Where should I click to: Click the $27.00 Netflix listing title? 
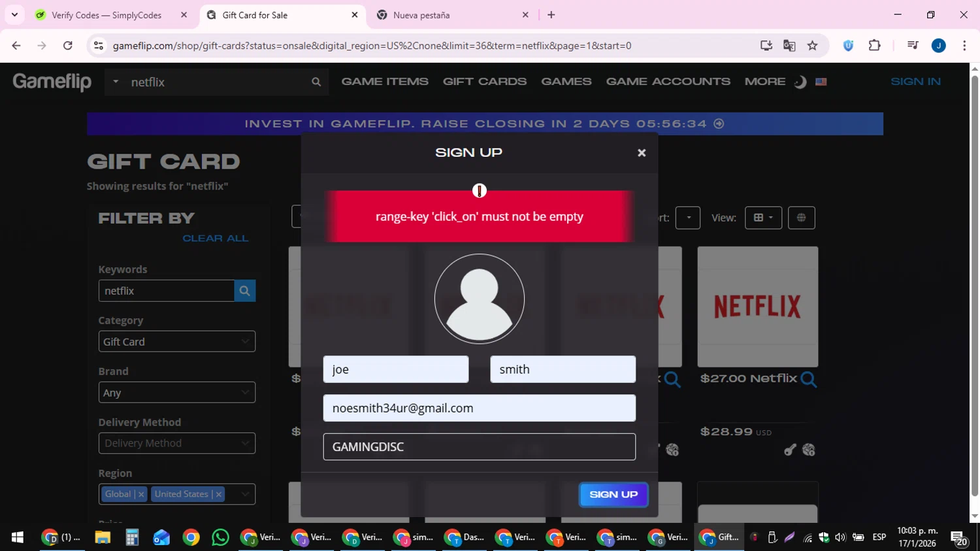pyautogui.click(x=749, y=378)
